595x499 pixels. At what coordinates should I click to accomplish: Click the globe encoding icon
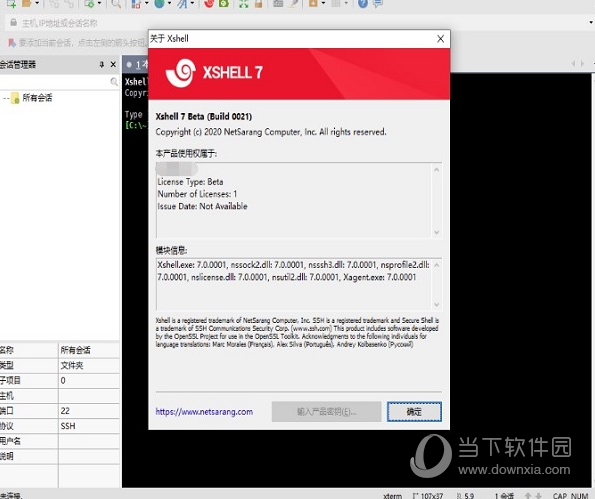tap(159, 4)
